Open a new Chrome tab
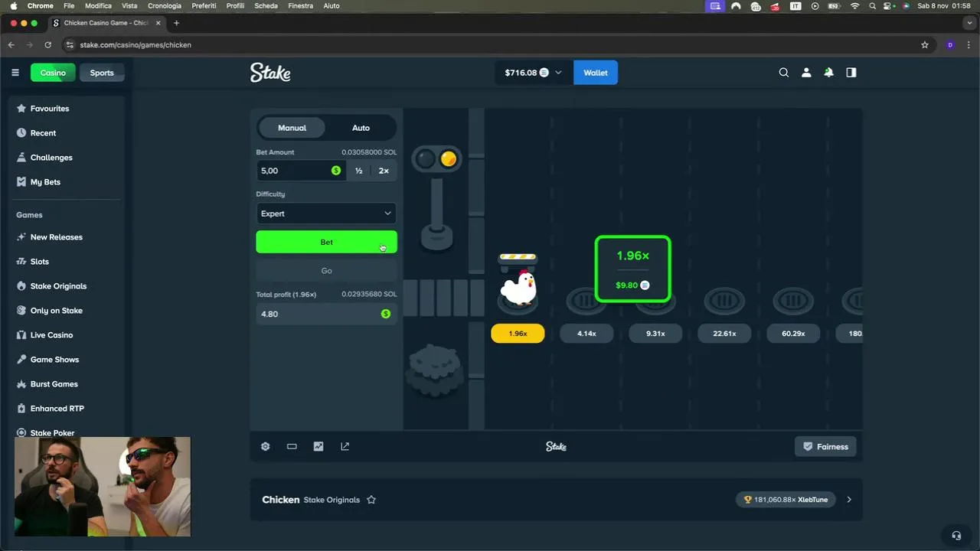The image size is (980, 551). [x=176, y=23]
